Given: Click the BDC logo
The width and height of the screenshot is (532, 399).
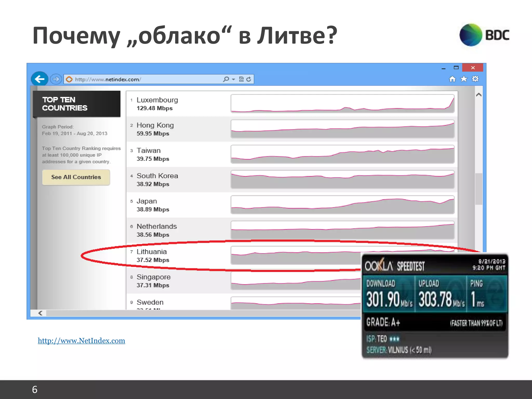Looking at the screenshot, I should tap(484, 35).
